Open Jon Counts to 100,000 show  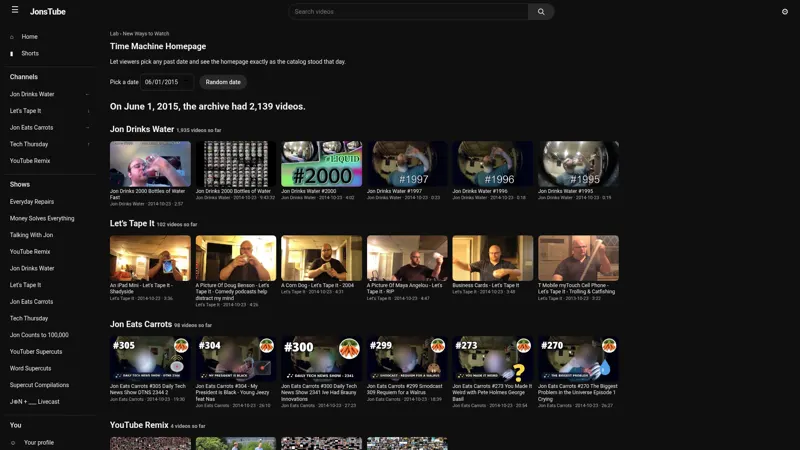pos(39,335)
